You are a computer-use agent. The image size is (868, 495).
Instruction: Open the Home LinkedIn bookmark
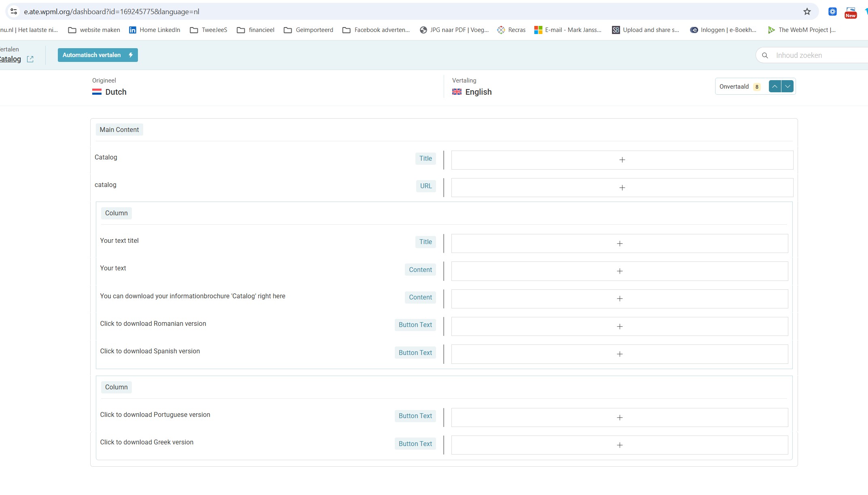pyautogui.click(x=155, y=30)
